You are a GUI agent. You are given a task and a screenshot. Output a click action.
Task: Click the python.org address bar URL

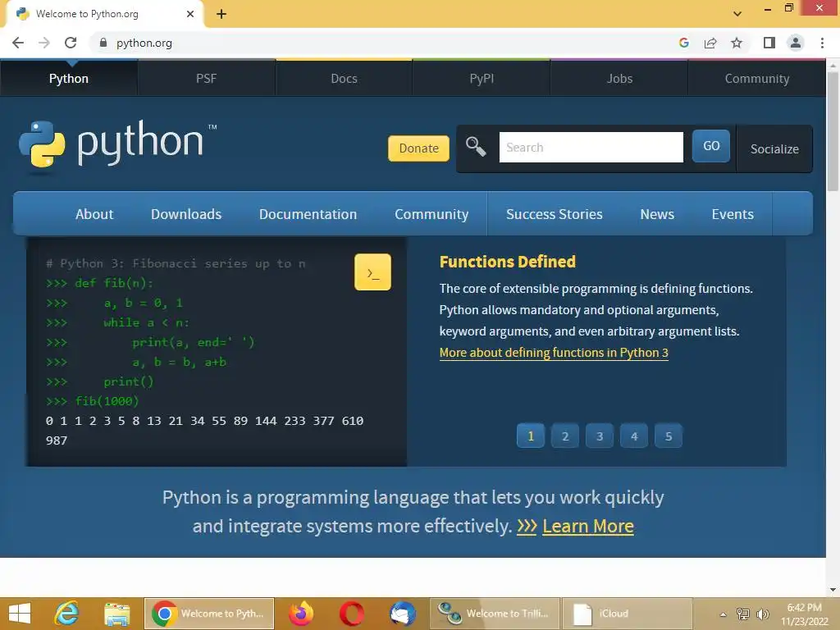(x=144, y=43)
